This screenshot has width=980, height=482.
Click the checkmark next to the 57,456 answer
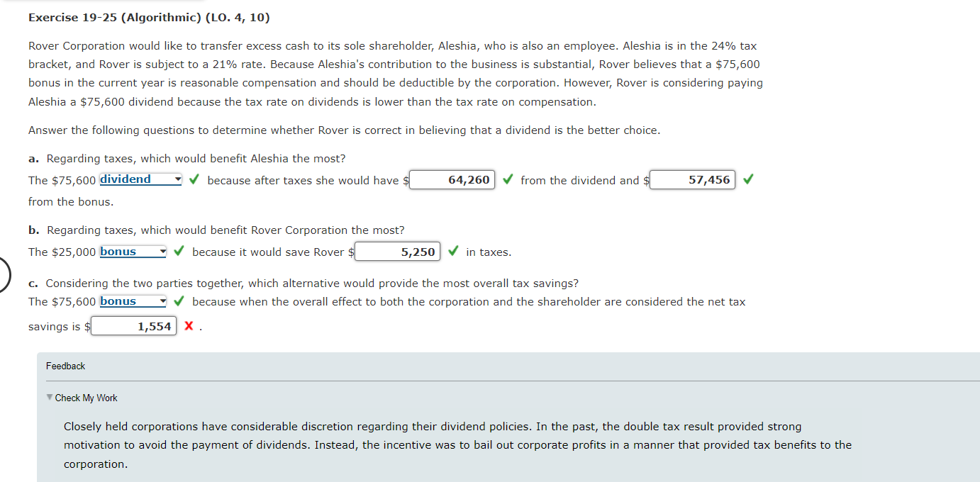pos(748,179)
